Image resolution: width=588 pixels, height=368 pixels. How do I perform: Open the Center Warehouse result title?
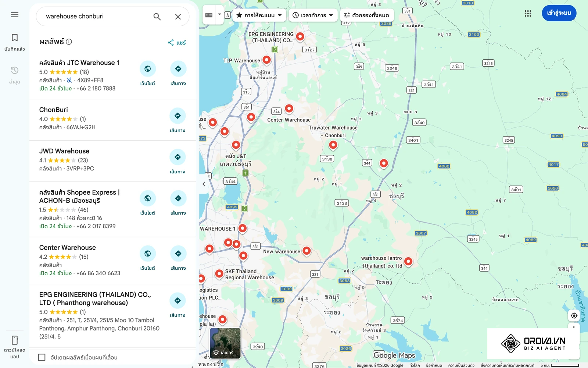pos(68,248)
